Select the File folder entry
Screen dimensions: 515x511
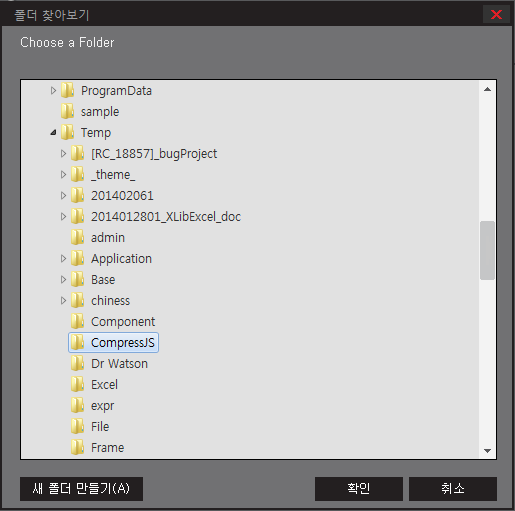tap(100, 427)
